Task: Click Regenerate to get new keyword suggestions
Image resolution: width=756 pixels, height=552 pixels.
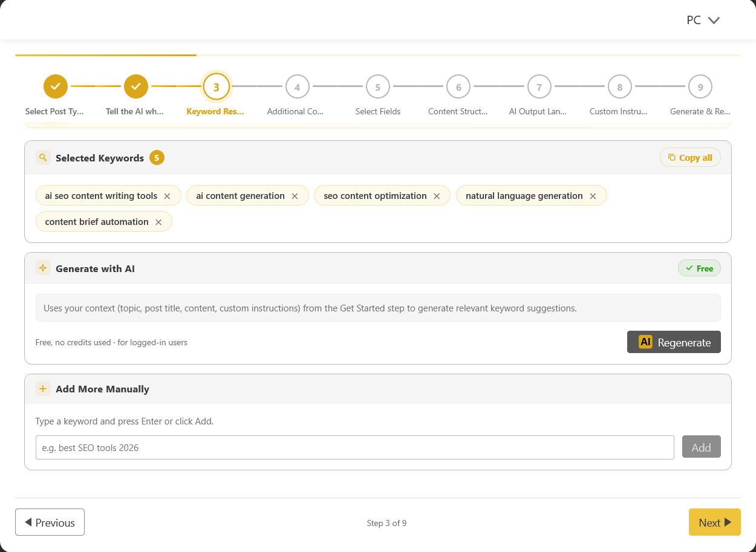Action: [x=674, y=342]
